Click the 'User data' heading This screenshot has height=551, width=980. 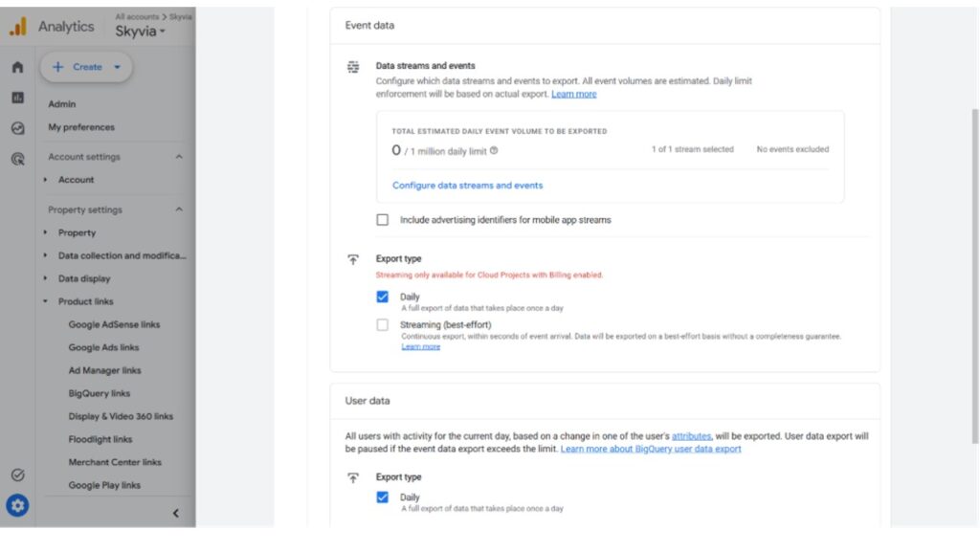point(367,401)
